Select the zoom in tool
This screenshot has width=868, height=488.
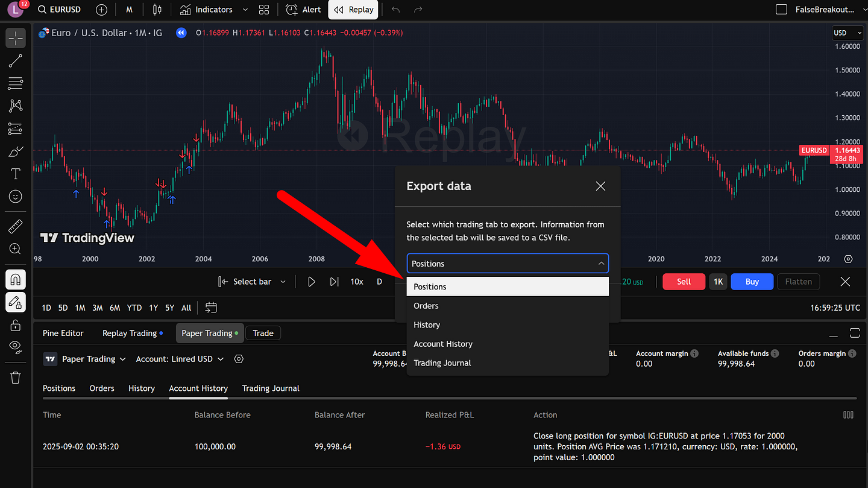tap(16, 249)
